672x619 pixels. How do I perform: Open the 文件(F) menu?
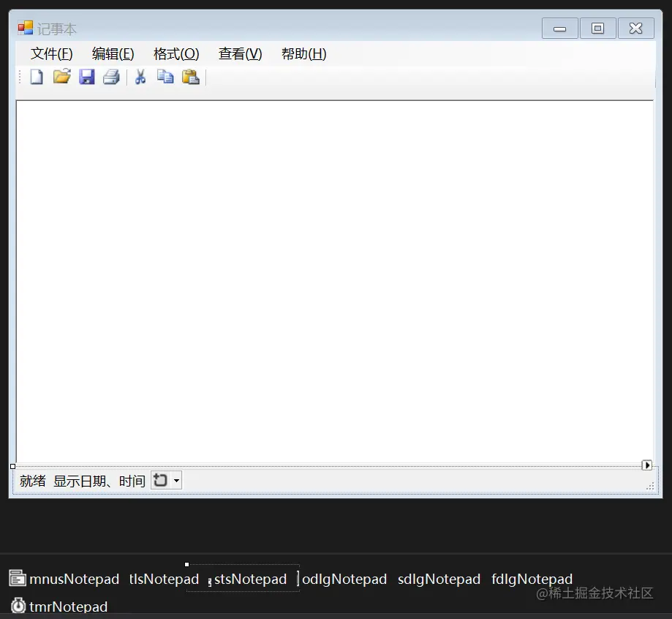click(50, 53)
